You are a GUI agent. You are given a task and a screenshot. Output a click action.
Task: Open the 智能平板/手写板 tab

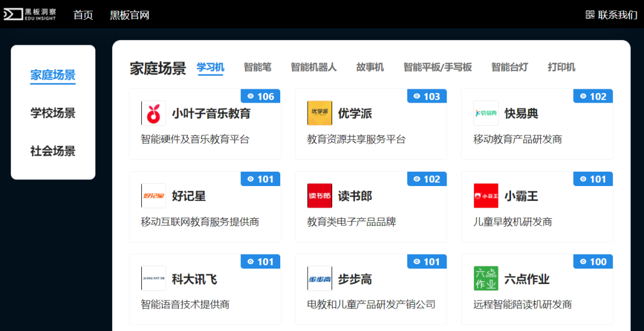tap(438, 67)
